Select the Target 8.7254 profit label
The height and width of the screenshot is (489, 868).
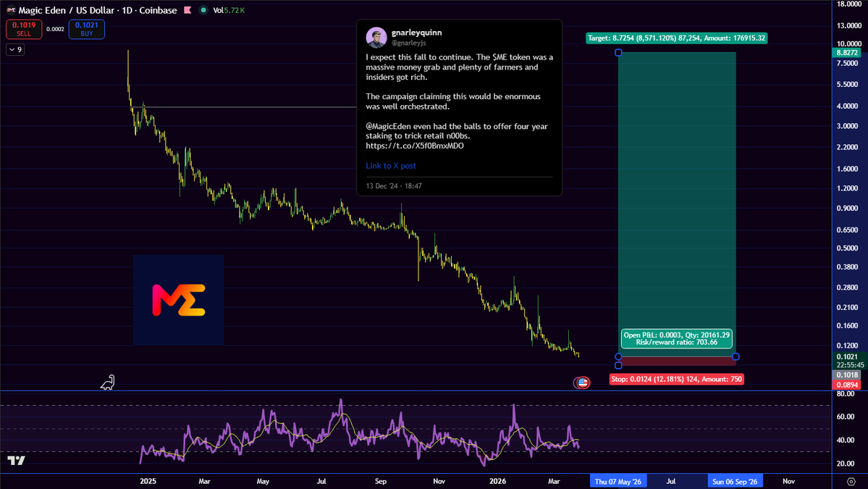click(x=676, y=38)
